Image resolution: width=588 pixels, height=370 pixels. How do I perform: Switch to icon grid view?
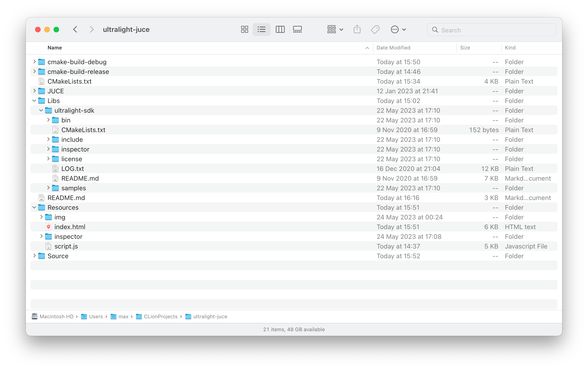[x=244, y=30]
